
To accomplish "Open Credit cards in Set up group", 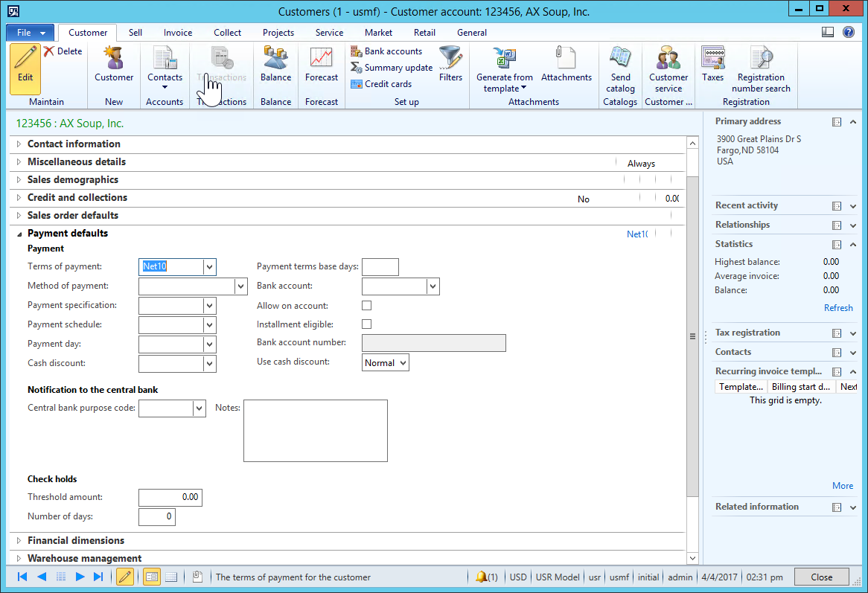I will pyautogui.click(x=381, y=84).
